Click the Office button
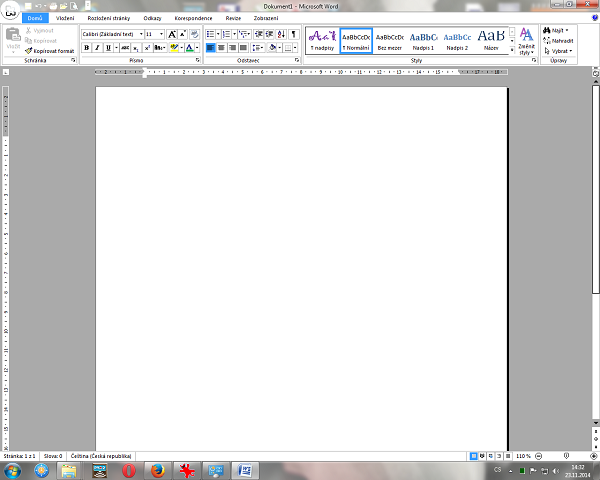Screen dimensions: 600x480 click(x=11, y=11)
